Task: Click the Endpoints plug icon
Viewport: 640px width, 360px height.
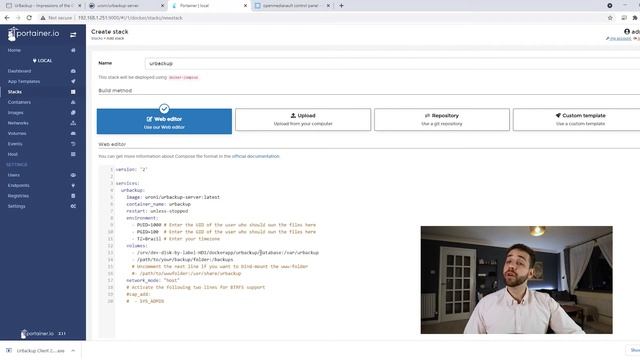Action: [x=73, y=186]
